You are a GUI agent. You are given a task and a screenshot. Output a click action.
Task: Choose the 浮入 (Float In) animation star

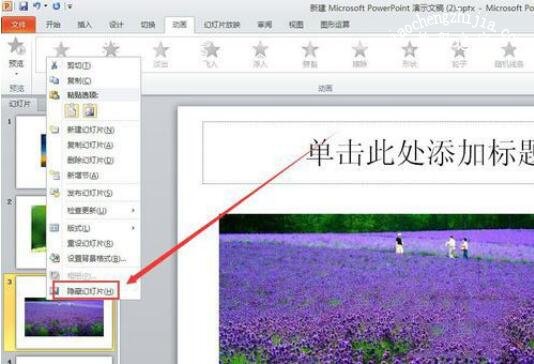click(260, 54)
